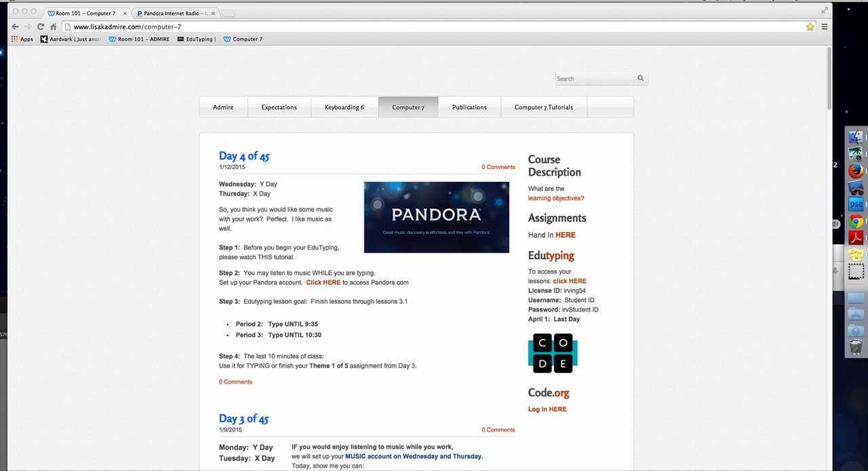Open the Finder from the Dock
This screenshot has height=471, width=868.
coord(856,135)
